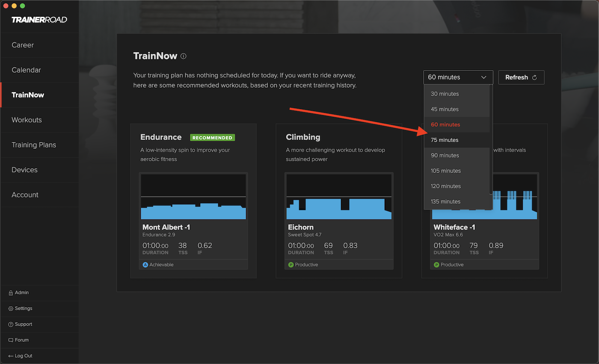Select the 105 minutes option
The height and width of the screenshot is (364, 599).
point(457,171)
